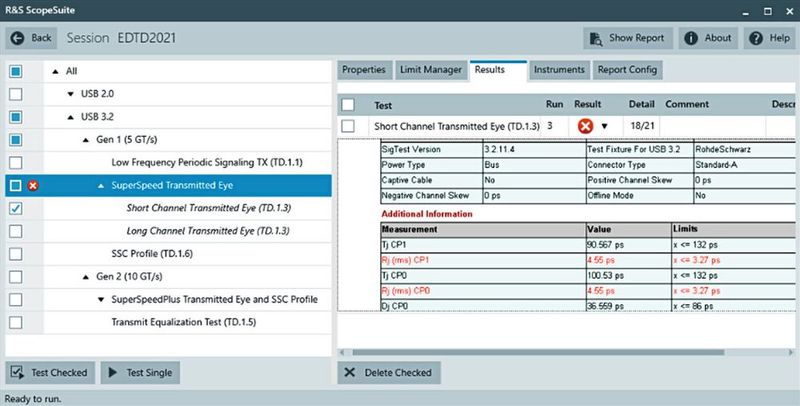Image resolution: width=800 pixels, height=406 pixels.
Task: Click the Additional Information heading
Action: pos(427,214)
